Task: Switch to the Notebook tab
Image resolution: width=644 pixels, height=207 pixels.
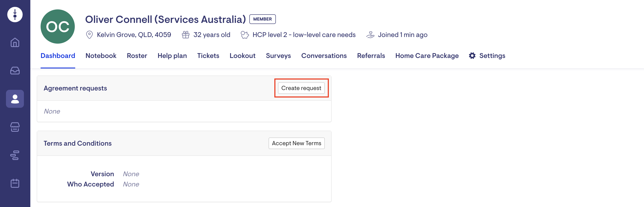Action: [x=101, y=56]
